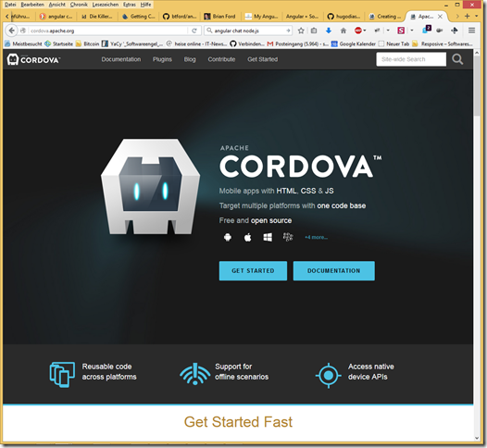Image resolution: width=487 pixels, height=448 pixels.
Task: Click the Cordova logo in the site header
Action: (33, 59)
